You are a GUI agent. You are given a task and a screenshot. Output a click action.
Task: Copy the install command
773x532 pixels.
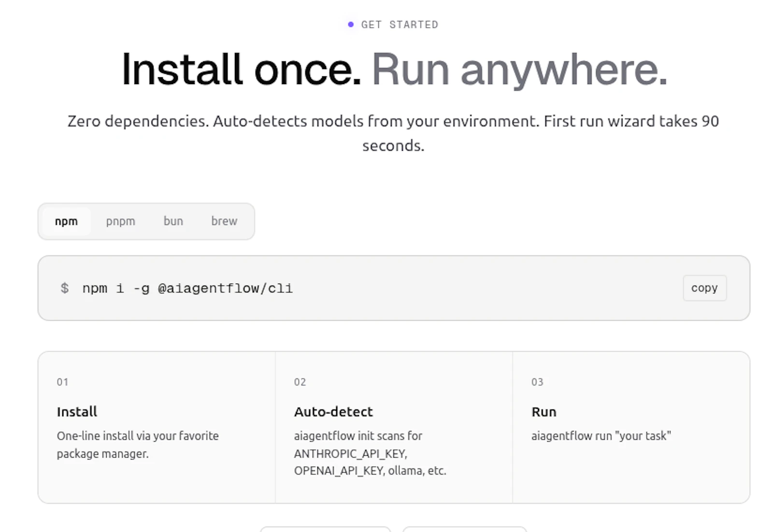704,288
